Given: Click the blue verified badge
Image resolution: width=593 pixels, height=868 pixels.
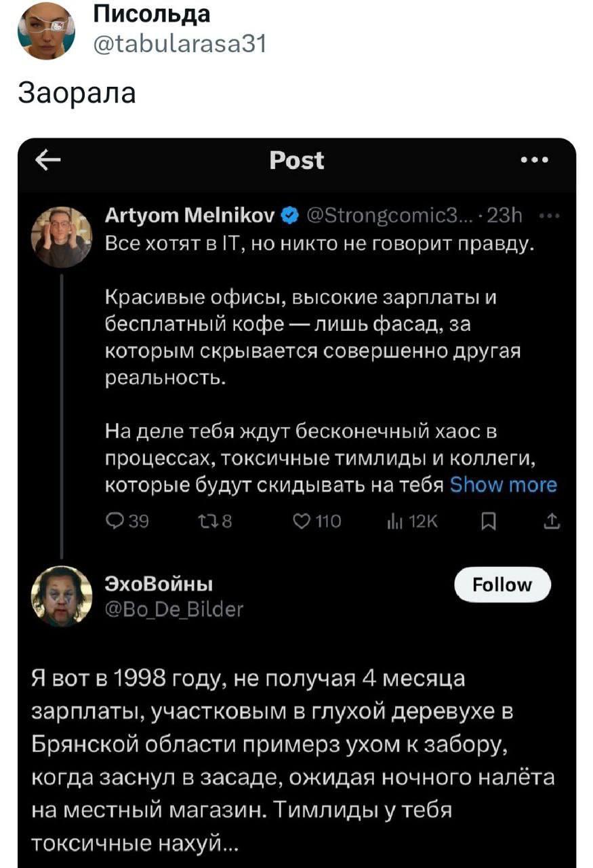Looking at the screenshot, I should pos(290,218).
